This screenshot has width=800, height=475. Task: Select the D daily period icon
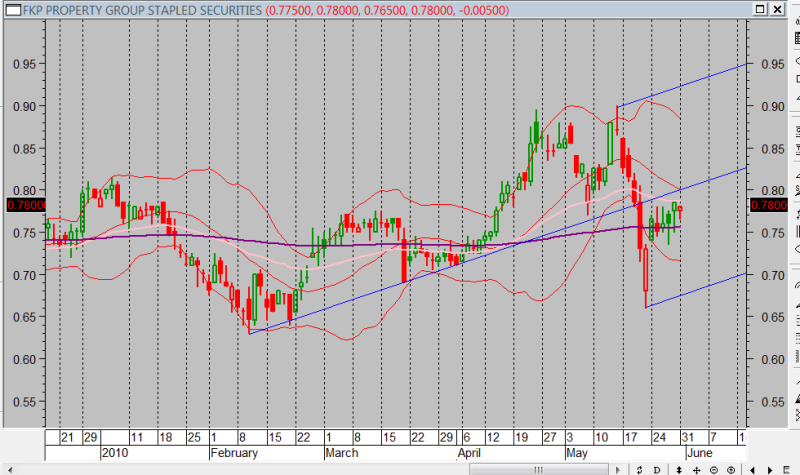(657, 470)
